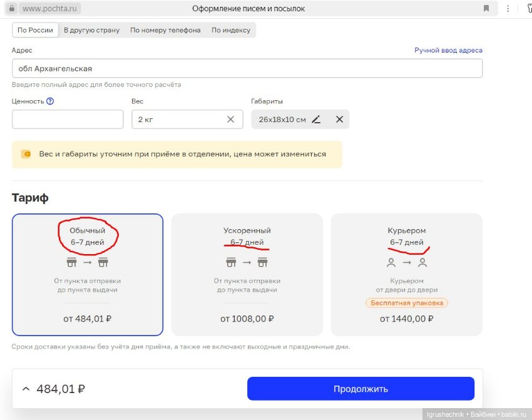Select the Ускоренный tariff card
The width and height of the screenshot is (532, 420).
(246, 275)
